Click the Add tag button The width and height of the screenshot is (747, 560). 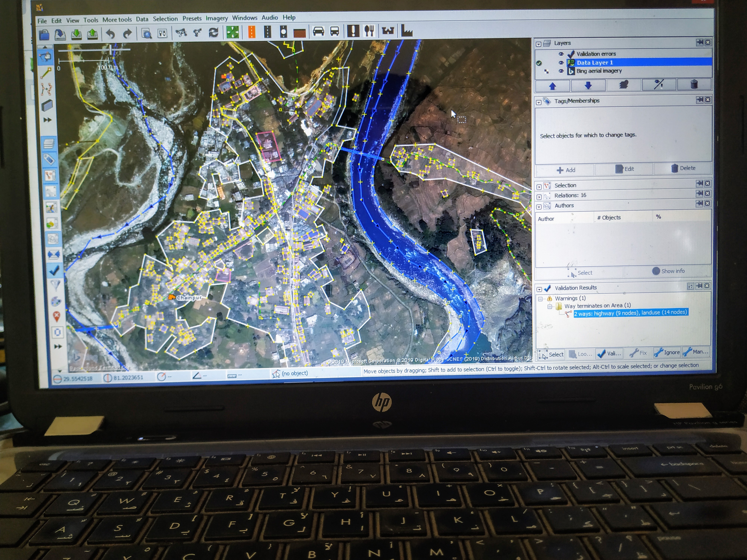[566, 170]
